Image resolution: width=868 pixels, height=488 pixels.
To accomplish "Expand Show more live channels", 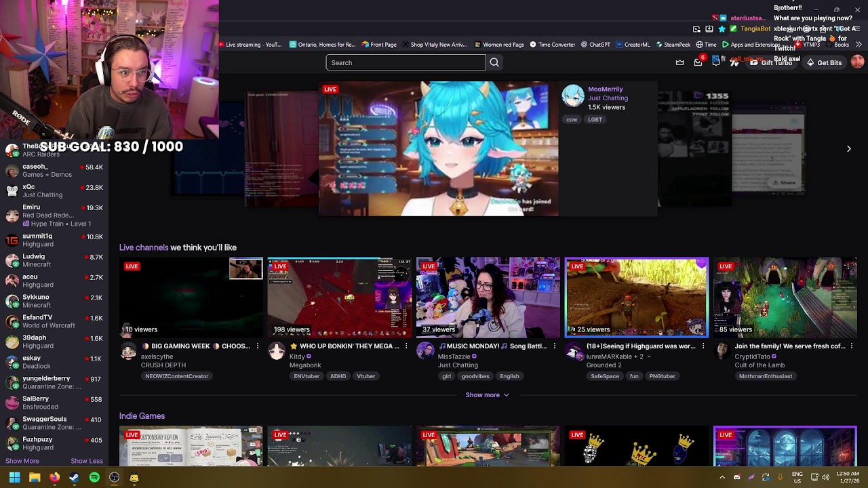I will tap(487, 395).
